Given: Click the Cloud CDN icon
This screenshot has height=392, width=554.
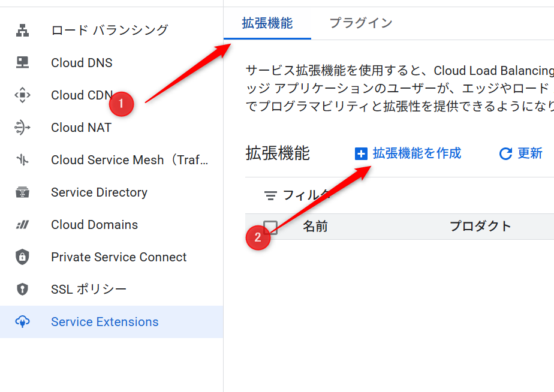Looking at the screenshot, I should point(22,95).
